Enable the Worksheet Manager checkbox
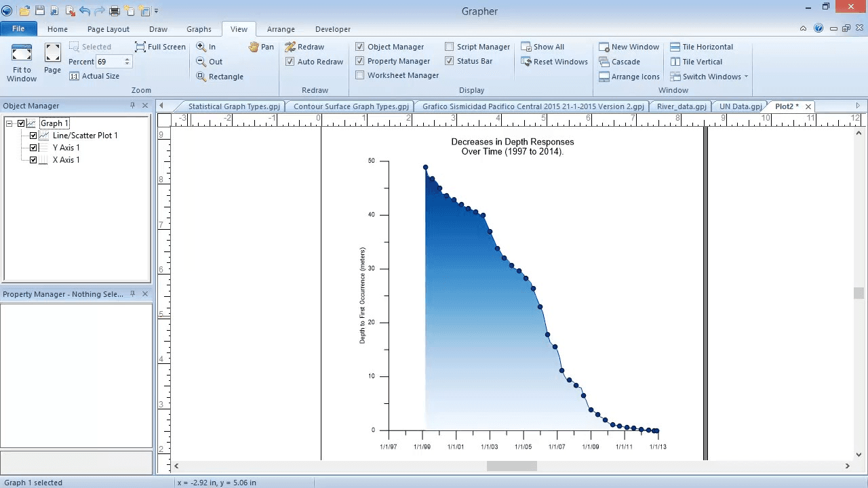This screenshot has width=868, height=488. tap(360, 75)
